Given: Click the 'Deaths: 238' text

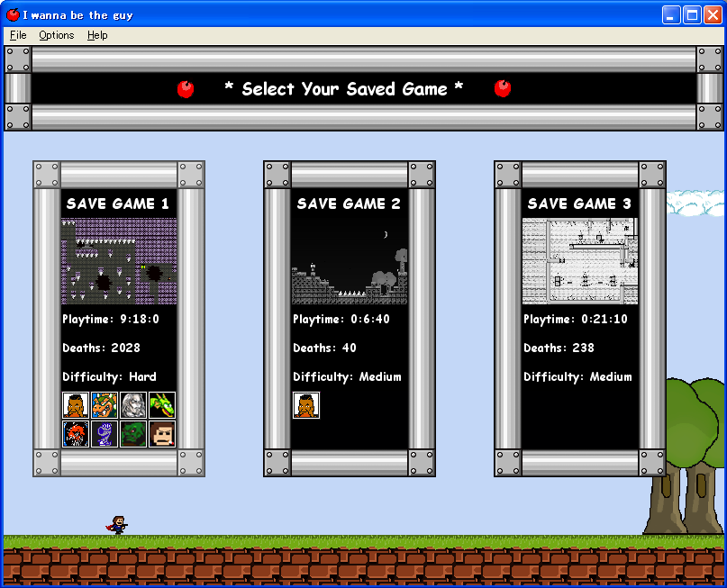Looking at the screenshot, I should pyautogui.click(x=559, y=348).
